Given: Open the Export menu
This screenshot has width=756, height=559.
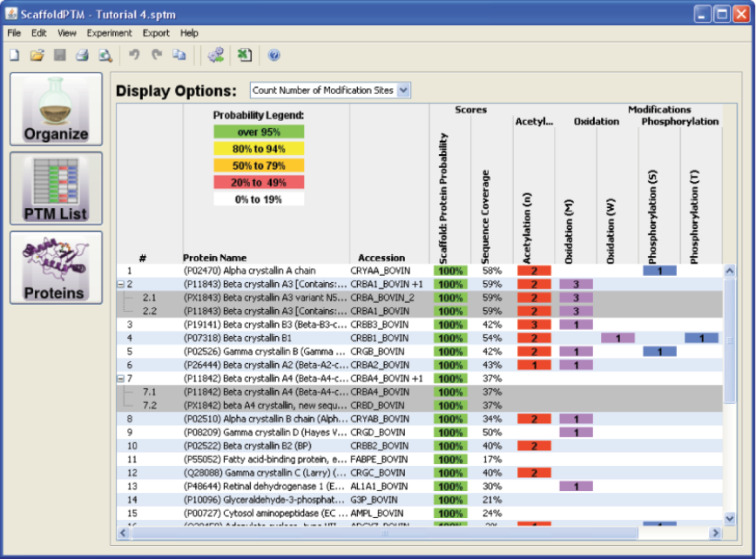Looking at the screenshot, I should (156, 33).
